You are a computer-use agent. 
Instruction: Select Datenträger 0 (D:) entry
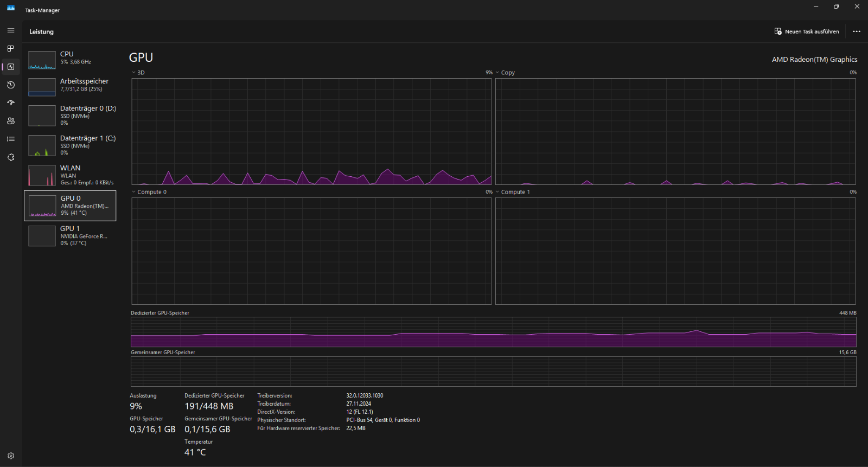pyautogui.click(x=70, y=115)
